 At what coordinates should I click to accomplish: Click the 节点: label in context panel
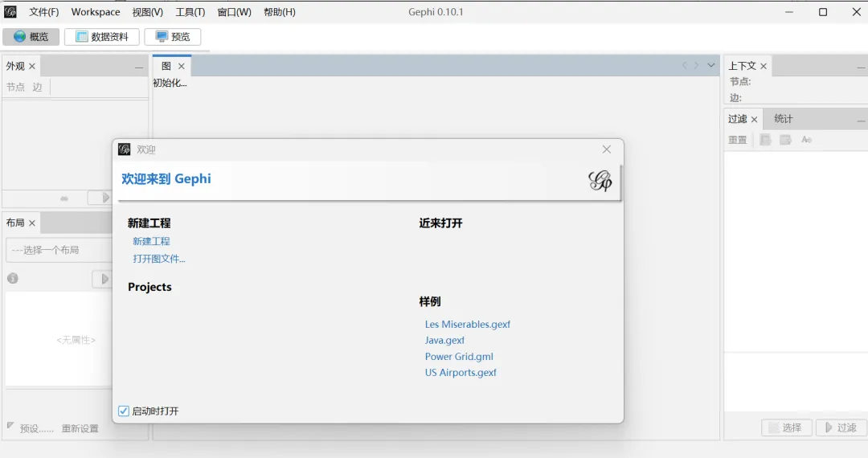coord(740,81)
